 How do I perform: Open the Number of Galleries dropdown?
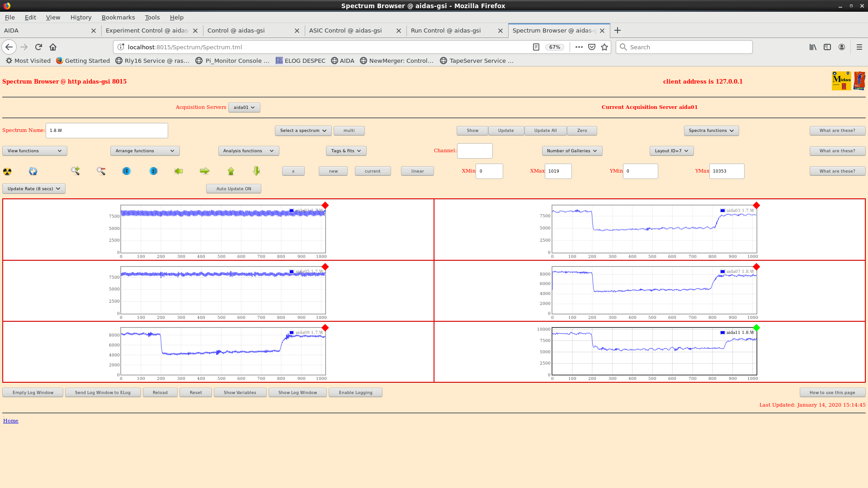coord(571,151)
